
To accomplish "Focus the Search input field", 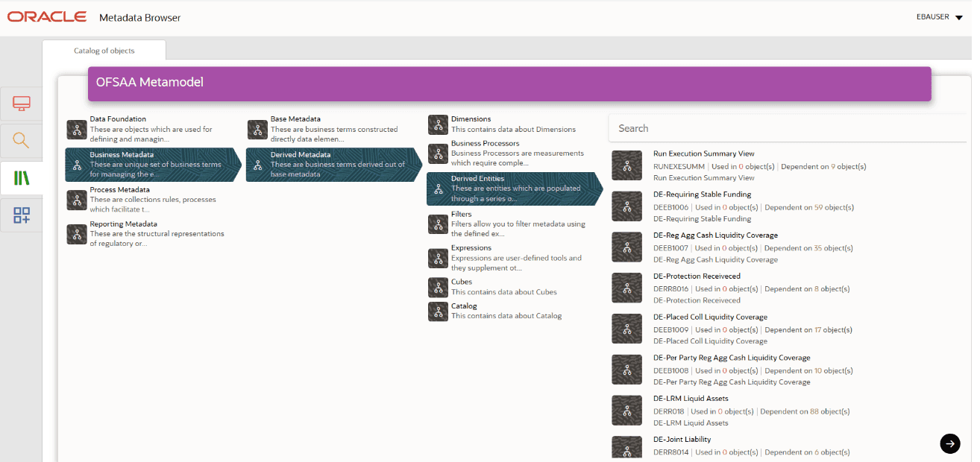I will tap(788, 128).
